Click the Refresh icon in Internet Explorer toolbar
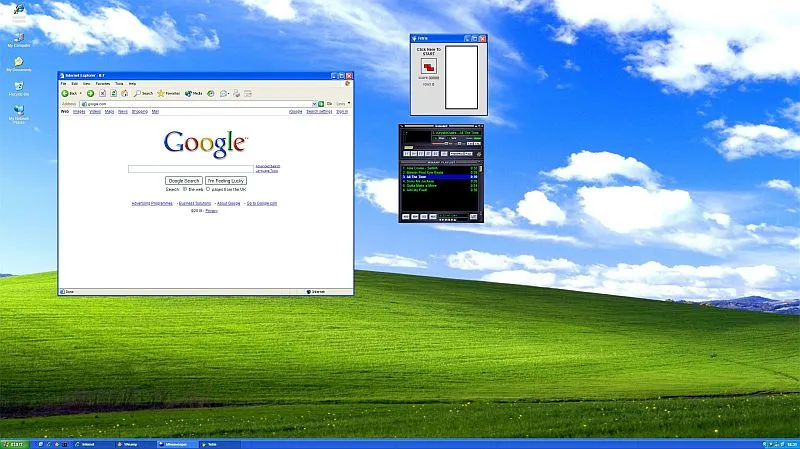The image size is (800, 449). (x=113, y=93)
